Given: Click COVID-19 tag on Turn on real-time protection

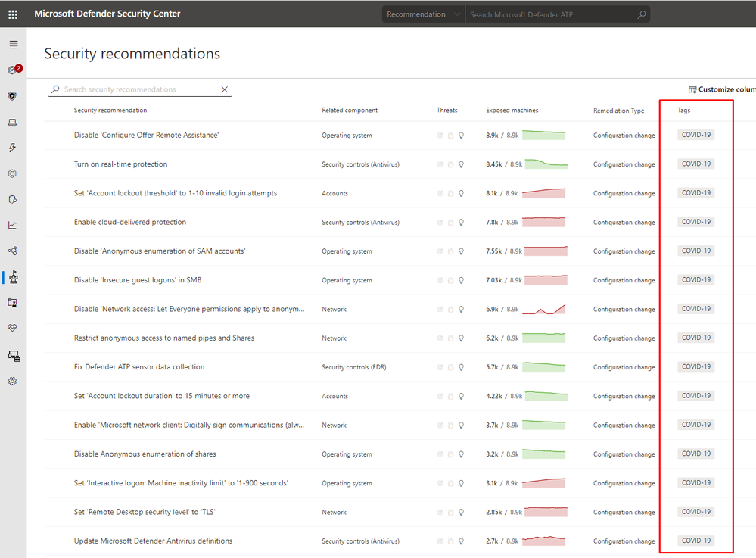Looking at the screenshot, I should pyautogui.click(x=695, y=164).
